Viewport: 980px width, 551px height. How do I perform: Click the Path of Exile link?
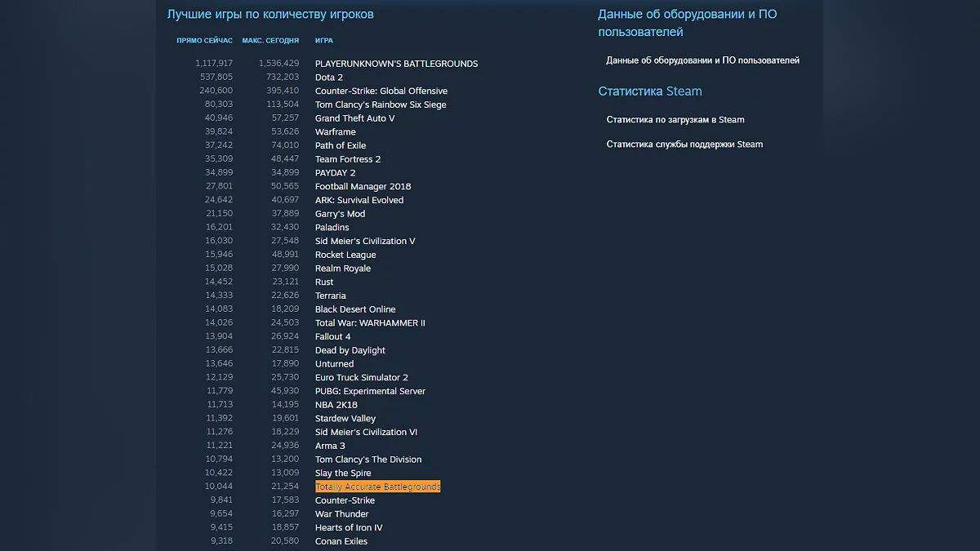(x=341, y=145)
